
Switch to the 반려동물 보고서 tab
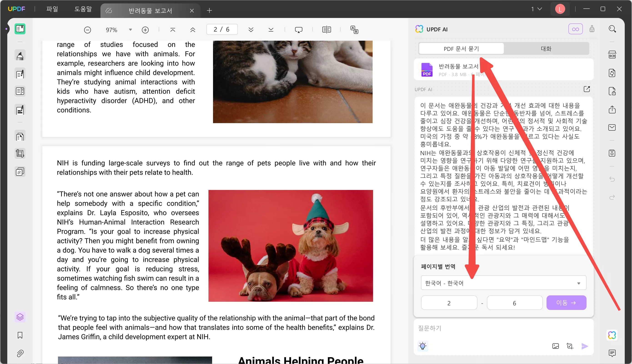pyautogui.click(x=150, y=10)
